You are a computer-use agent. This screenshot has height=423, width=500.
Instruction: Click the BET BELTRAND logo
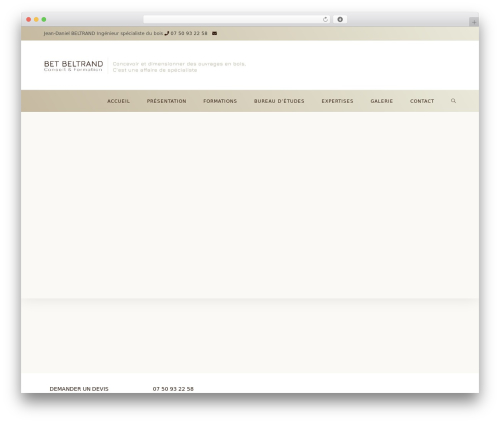[x=73, y=66]
